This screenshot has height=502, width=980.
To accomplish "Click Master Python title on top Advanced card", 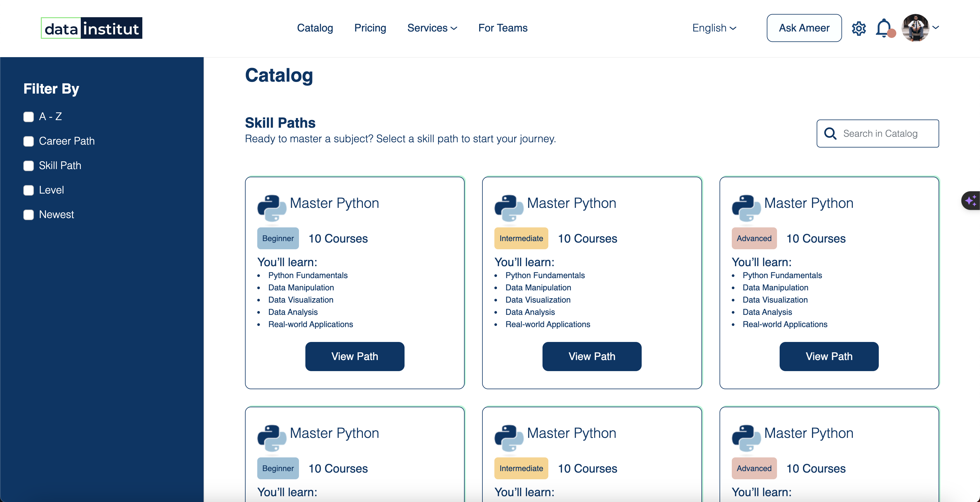I will [808, 203].
